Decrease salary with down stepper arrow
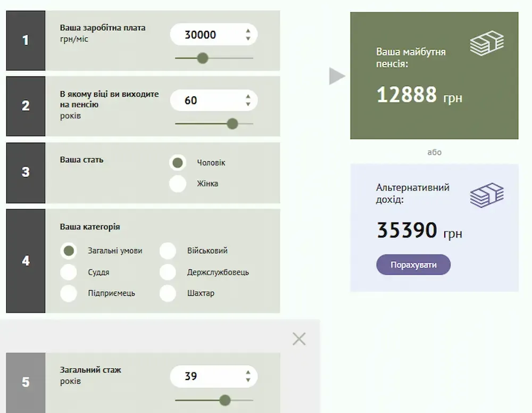The height and width of the screenshot is (413, 532). tap(248, 39)
